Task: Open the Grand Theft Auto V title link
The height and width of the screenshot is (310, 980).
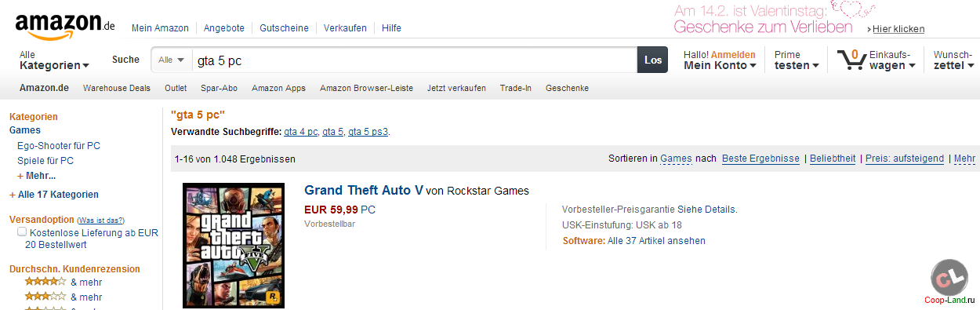Action: [364, 190]
